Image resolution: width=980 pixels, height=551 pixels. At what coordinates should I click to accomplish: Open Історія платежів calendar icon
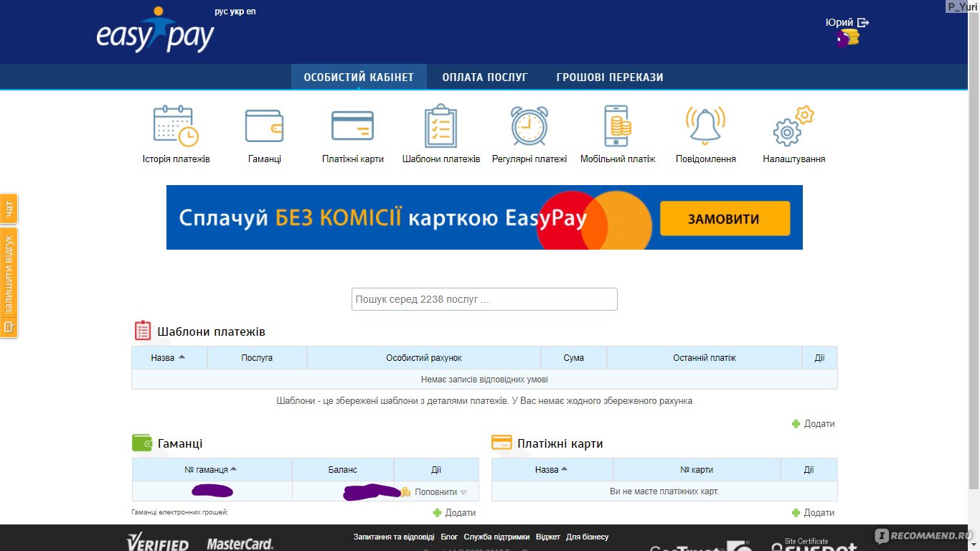pos(176,126)
